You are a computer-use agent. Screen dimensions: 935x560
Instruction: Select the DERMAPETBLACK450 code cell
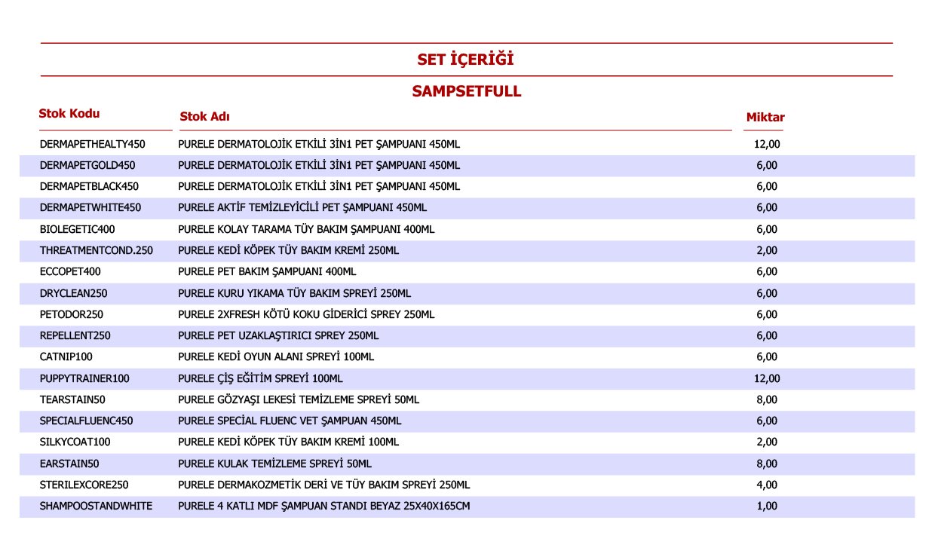pos(89,186)
